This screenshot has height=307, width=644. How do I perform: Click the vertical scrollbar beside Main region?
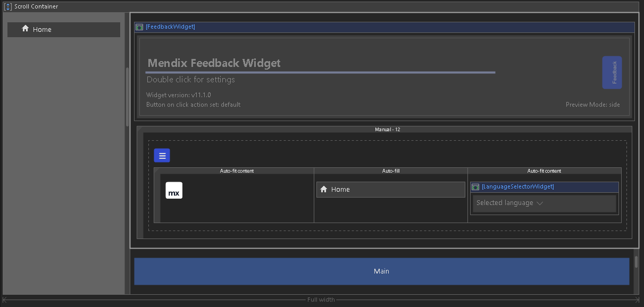pos(636,262)
